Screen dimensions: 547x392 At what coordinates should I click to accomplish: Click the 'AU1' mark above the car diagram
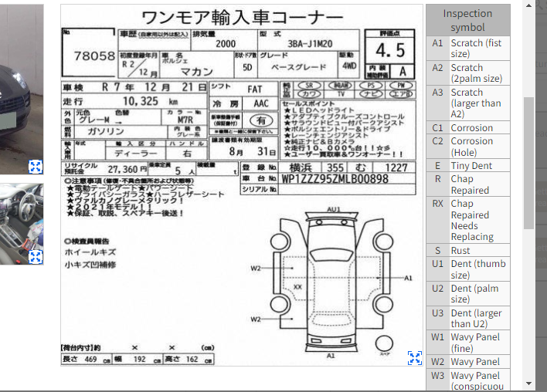point(334,209)
